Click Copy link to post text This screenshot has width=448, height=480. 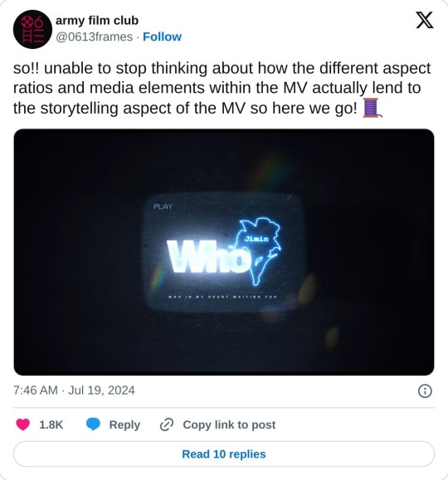229,424
